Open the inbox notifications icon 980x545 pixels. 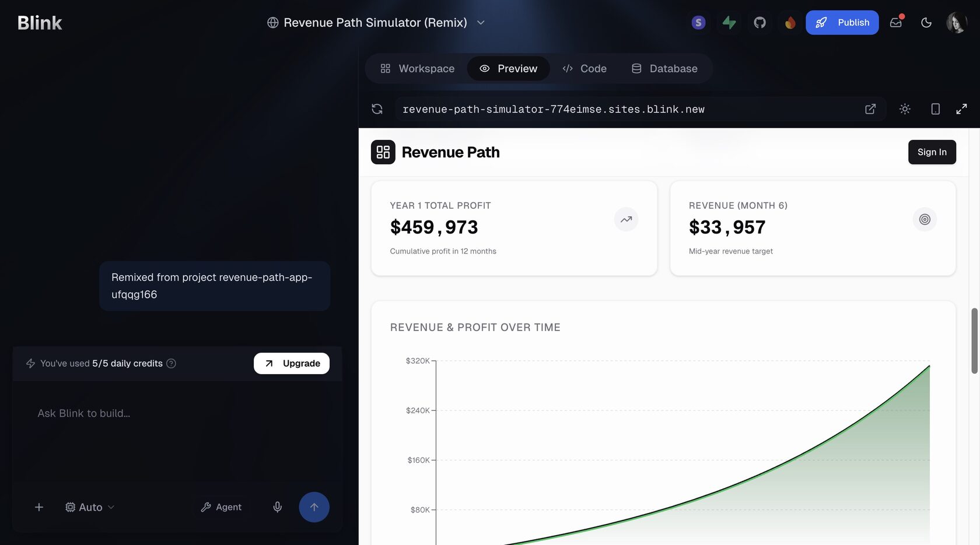coord(896,23)
